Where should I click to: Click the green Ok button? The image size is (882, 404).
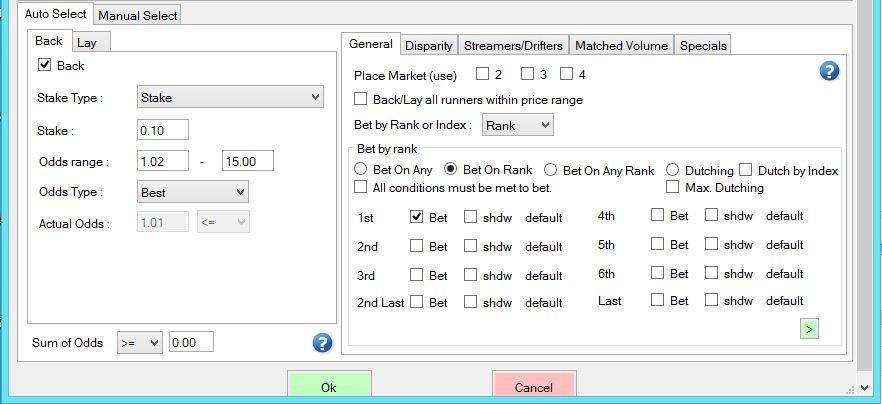point(329,387)
